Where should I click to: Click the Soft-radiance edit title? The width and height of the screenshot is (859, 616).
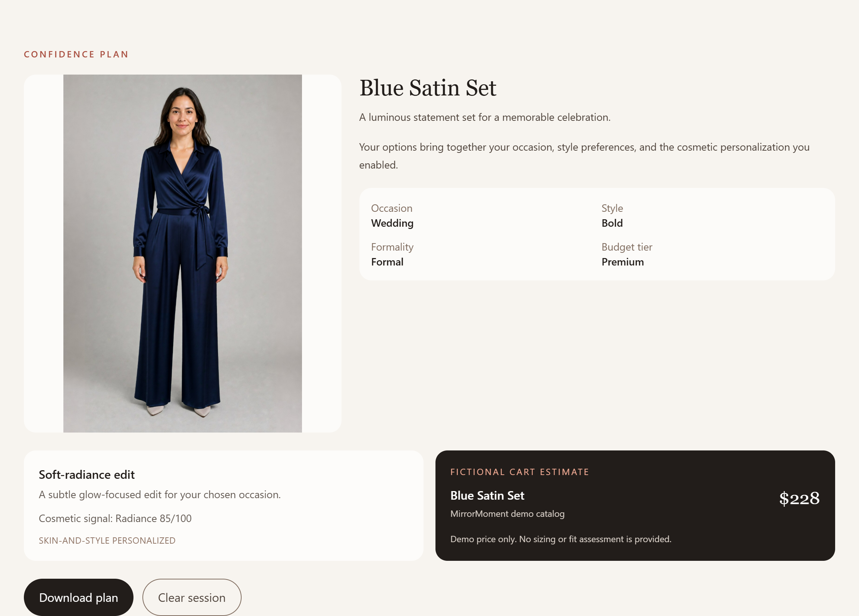point(87,475)
